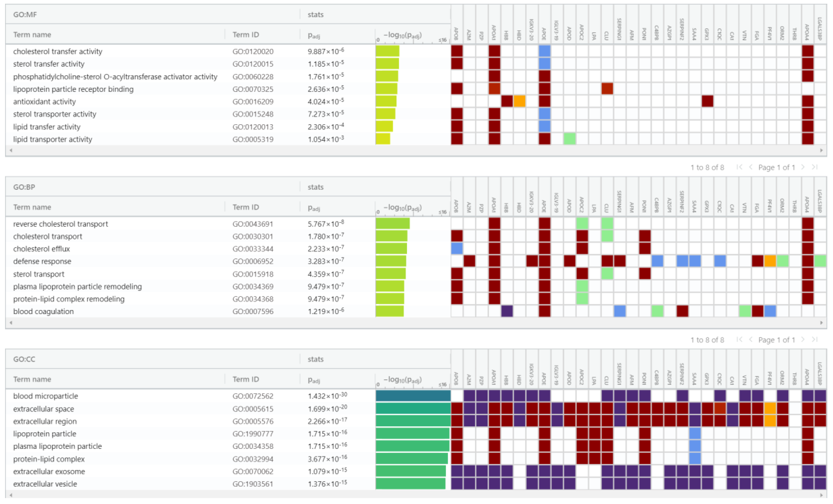Click padj column header in GO:CC table

pyautogui.click(x=314, y=380)
